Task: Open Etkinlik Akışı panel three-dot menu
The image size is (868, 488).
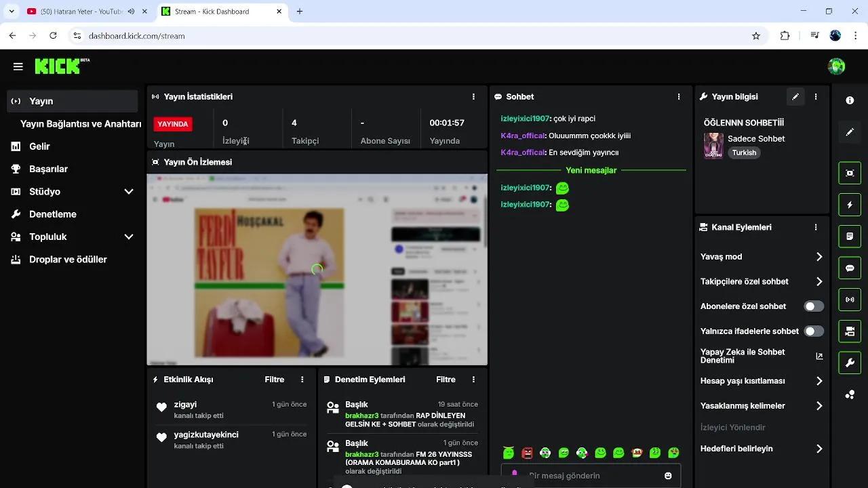Action: (302, 380)
